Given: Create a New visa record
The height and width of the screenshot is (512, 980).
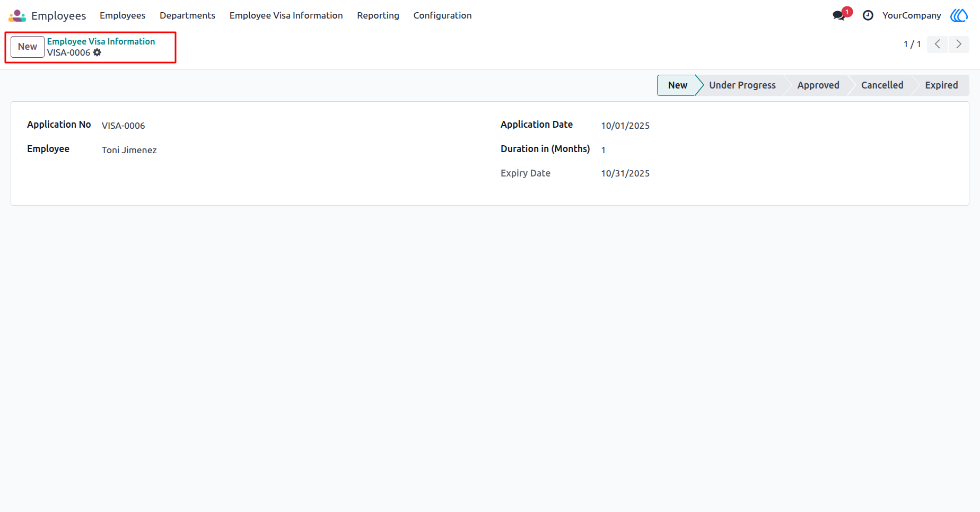Looking at the screenshot, I should 28,47.
